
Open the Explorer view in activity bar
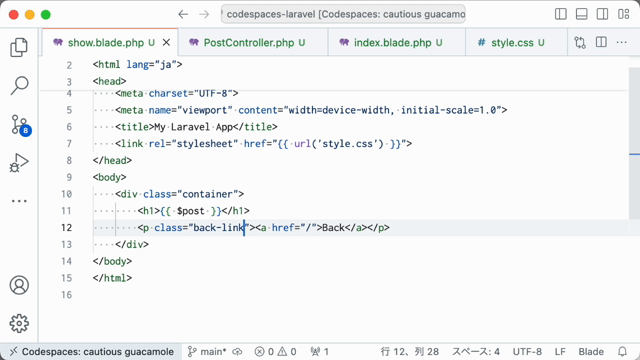point(19,47)
